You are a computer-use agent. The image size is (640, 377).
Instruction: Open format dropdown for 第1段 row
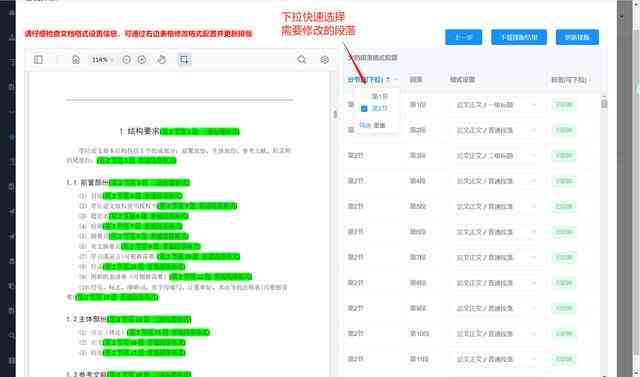[495, 105]
